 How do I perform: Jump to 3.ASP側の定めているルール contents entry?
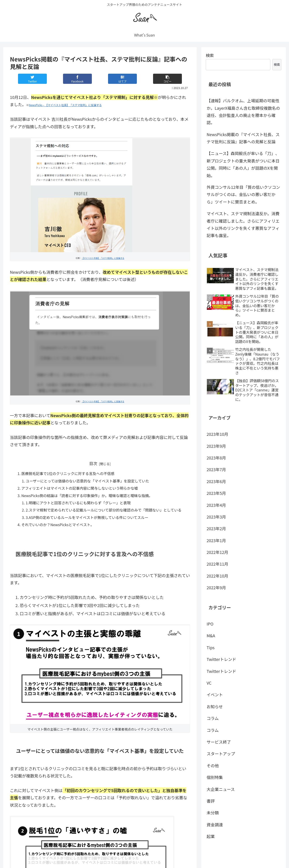tap(87, 518)
